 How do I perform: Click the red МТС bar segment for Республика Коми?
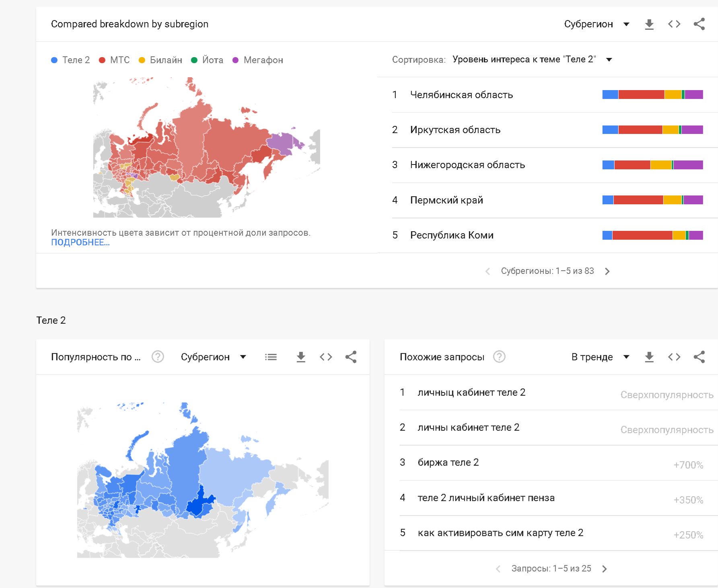pos(642,235)
